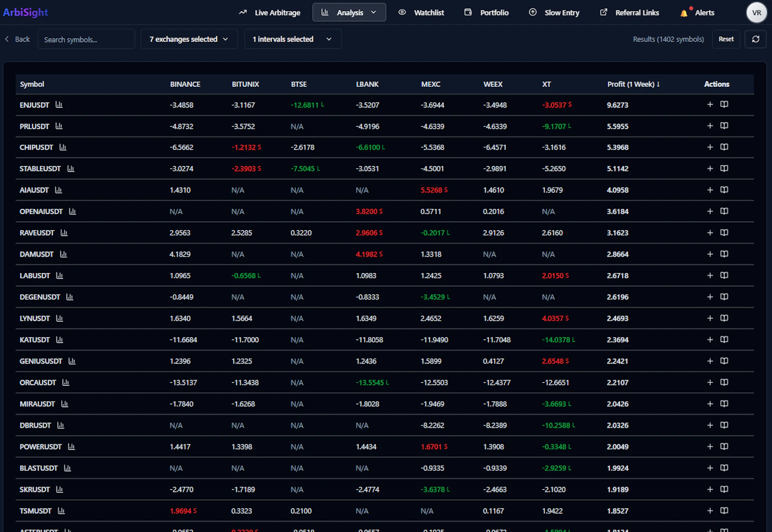This screenshot has height=532, width=772.
Task: Add DAMUSDT with the plus icon
Action: pyautogui.click(x=710, y=254)
